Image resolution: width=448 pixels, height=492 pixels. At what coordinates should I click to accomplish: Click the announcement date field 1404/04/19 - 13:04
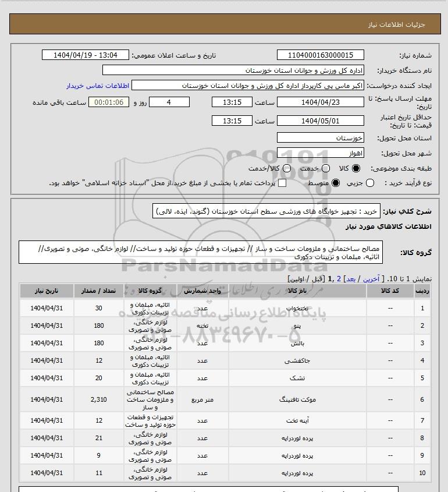[86, 55]
